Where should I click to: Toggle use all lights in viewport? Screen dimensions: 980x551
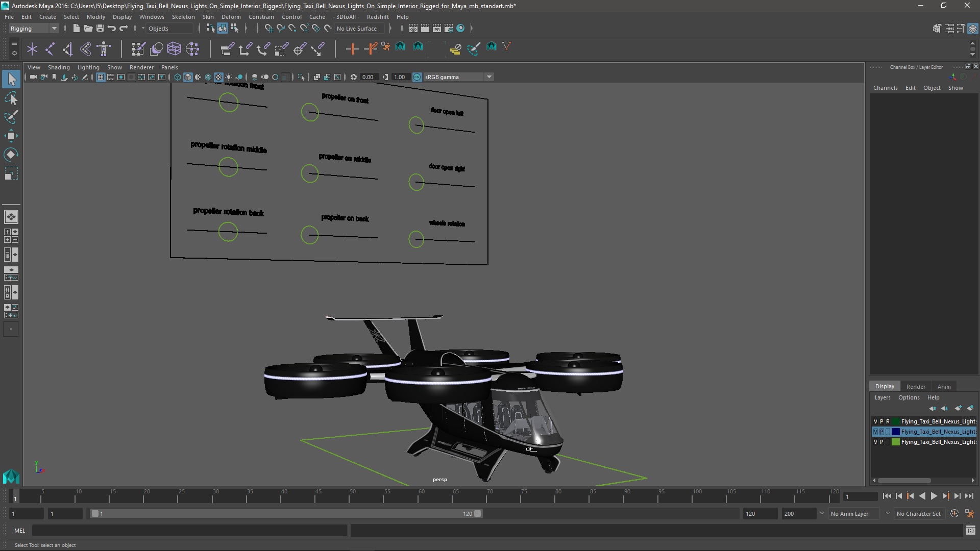click(229, 77)
